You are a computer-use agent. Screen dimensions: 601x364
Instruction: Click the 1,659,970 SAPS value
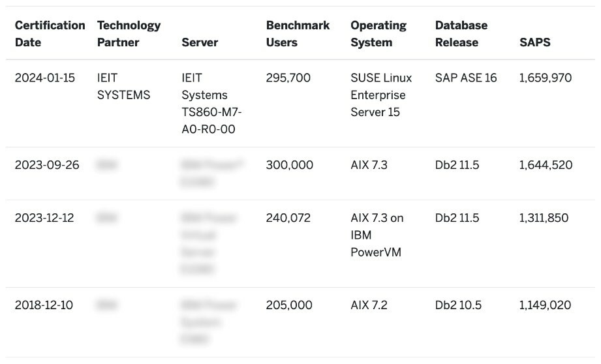(x=546, y=78)
